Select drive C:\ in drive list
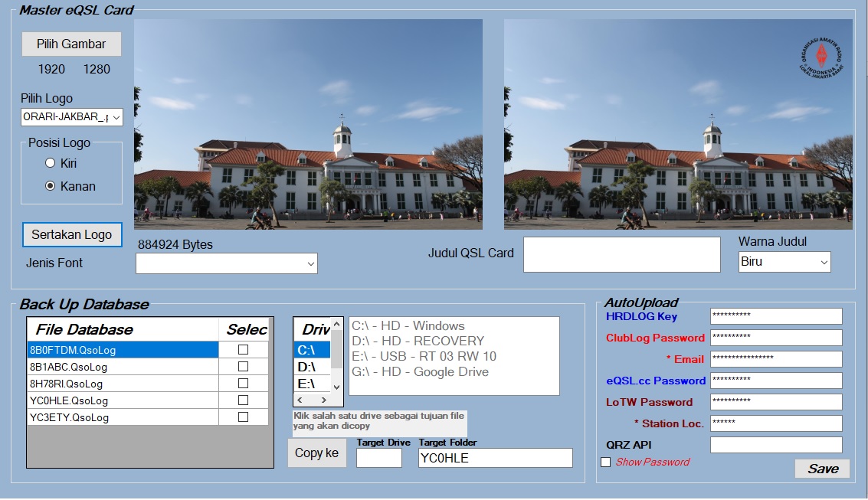The image size is (868, 500). [x=313, y=350]
